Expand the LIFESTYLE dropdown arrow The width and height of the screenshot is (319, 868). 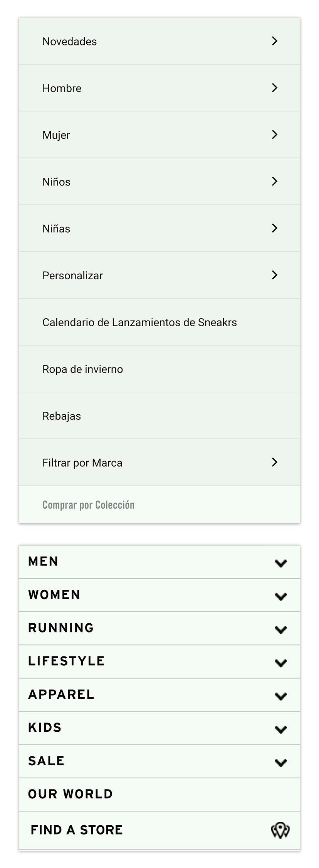(281, 663)
